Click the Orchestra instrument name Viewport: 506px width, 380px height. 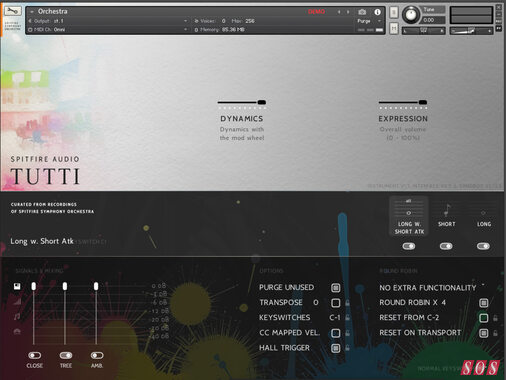coord(53,11)
